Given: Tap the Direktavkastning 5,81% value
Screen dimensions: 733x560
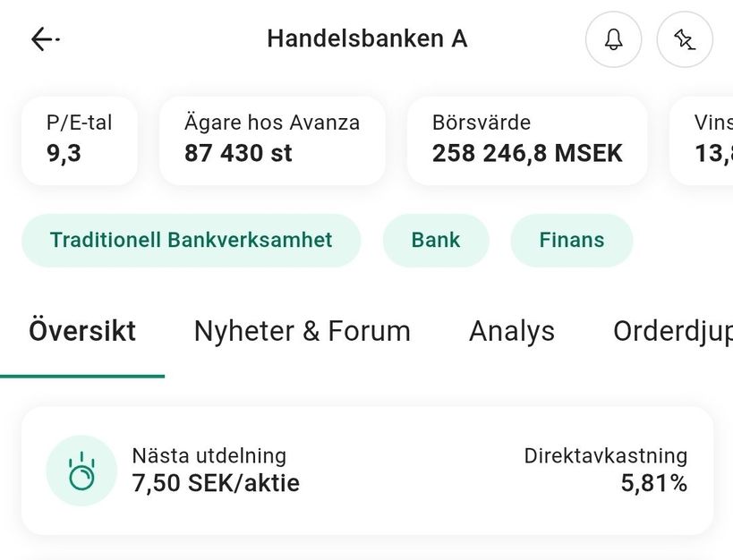Looking at the screenshot, I should 653,484.
